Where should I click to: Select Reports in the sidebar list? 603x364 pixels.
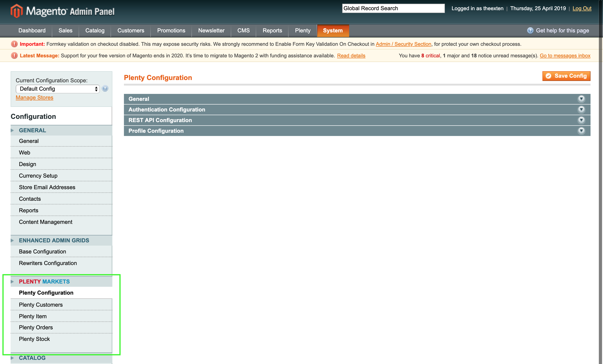pyautogui.click(x=62, y=210)
